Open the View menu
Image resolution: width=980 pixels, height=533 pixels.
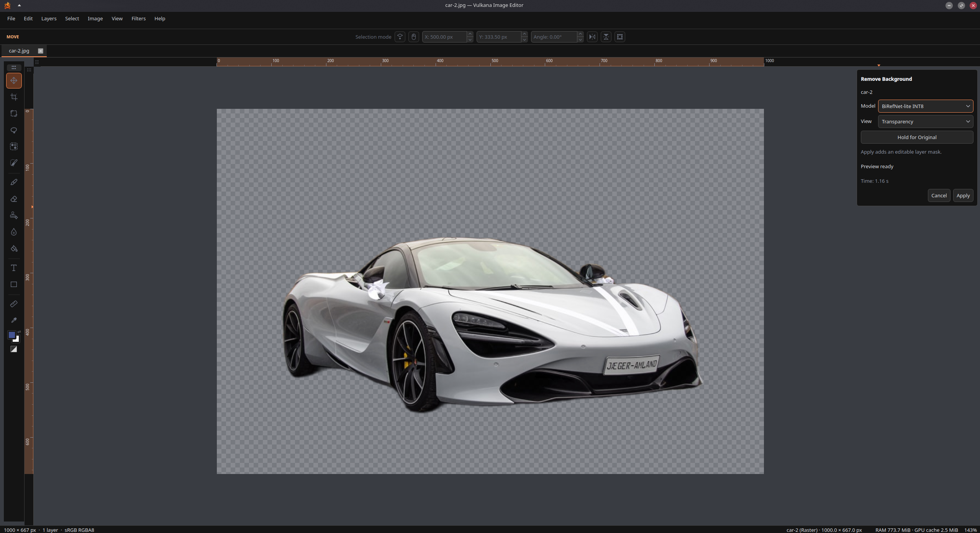pos(117,18)
